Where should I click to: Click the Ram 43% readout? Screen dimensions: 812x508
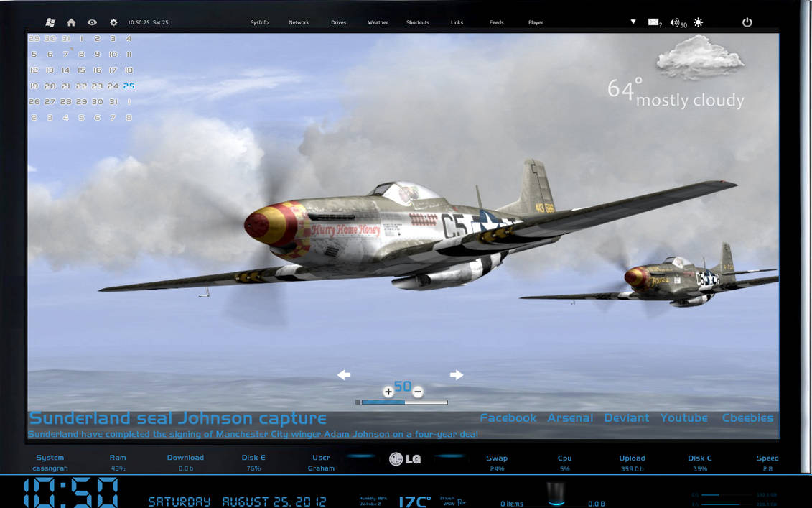click(x=118, y=463)
